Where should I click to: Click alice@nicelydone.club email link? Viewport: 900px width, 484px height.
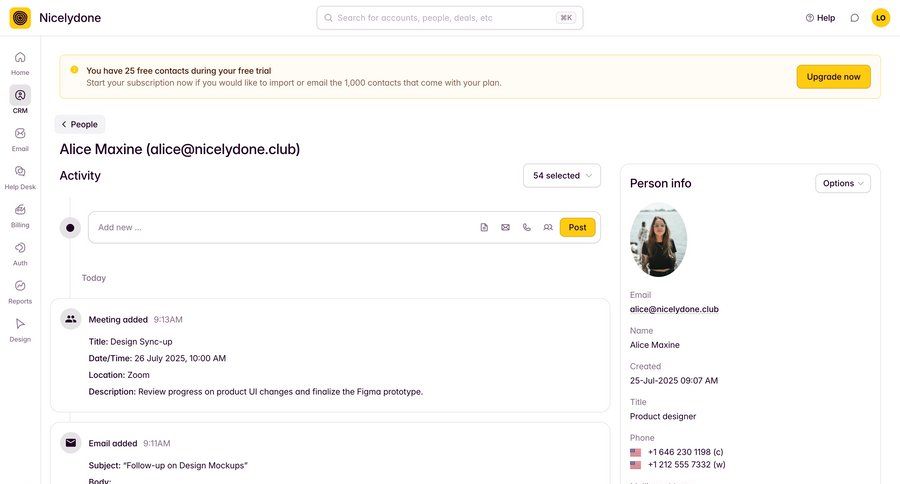click(x=674, y=309)
